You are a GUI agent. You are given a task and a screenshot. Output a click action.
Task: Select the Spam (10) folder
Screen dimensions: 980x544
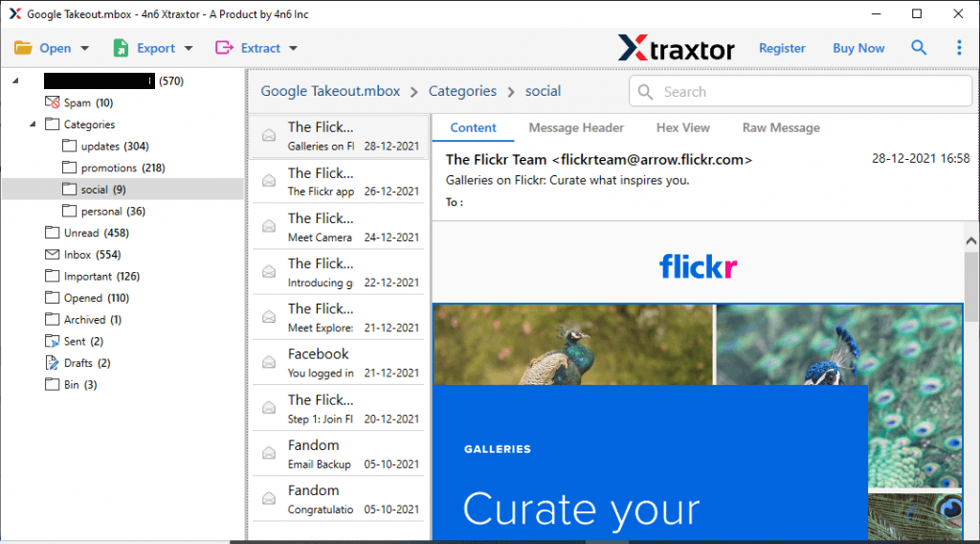(88, 102)
